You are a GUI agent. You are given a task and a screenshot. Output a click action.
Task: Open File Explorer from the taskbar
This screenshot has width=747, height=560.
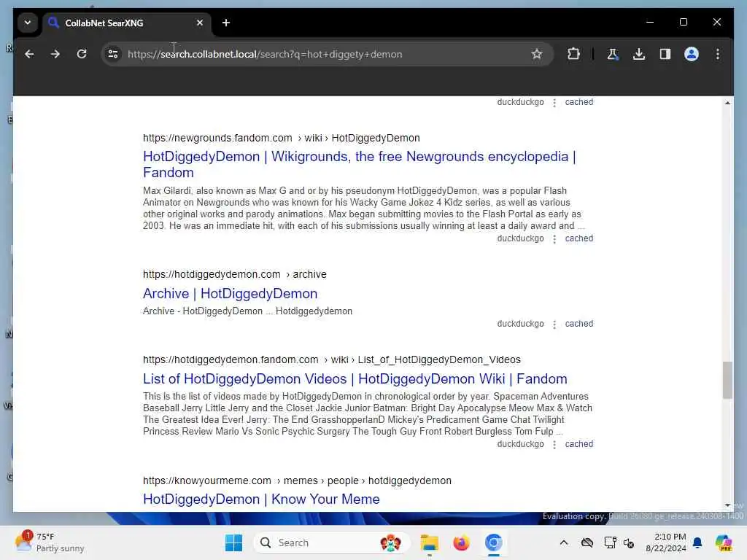429,542
